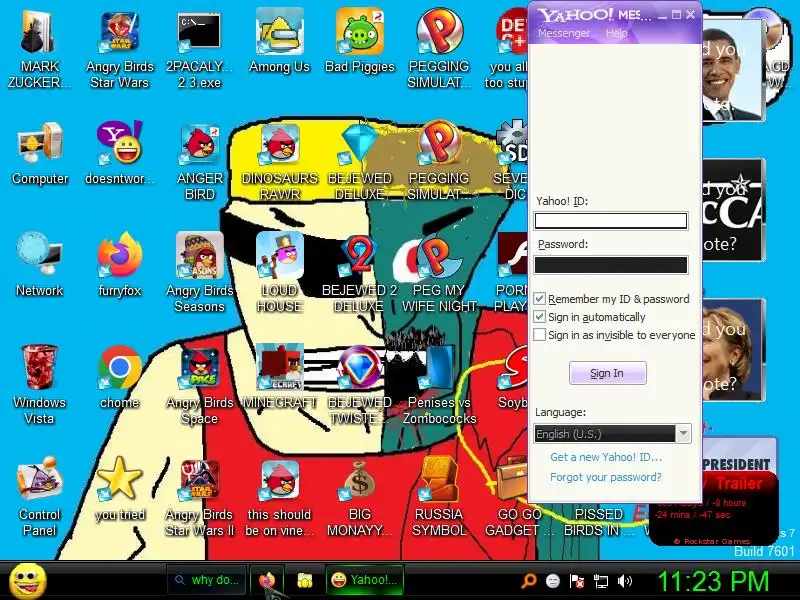800x600 pixels.
Task: Launch BEJEWED 2 DELUXE shortcut
Action: click(359, 272)
